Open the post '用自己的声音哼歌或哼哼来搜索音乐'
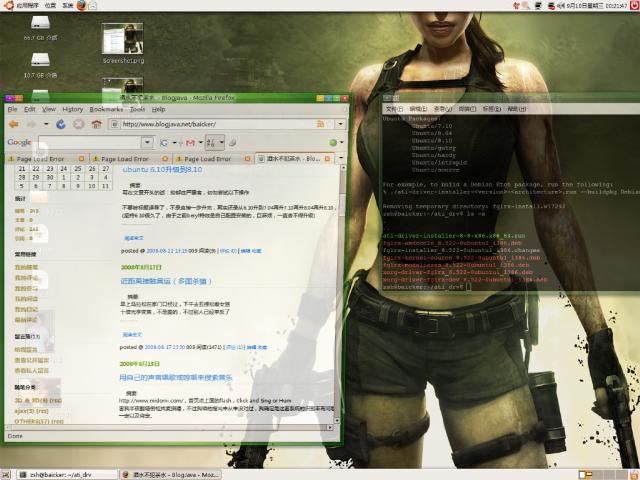The width and height of the screenshot is (640, 480). (176, 378)
